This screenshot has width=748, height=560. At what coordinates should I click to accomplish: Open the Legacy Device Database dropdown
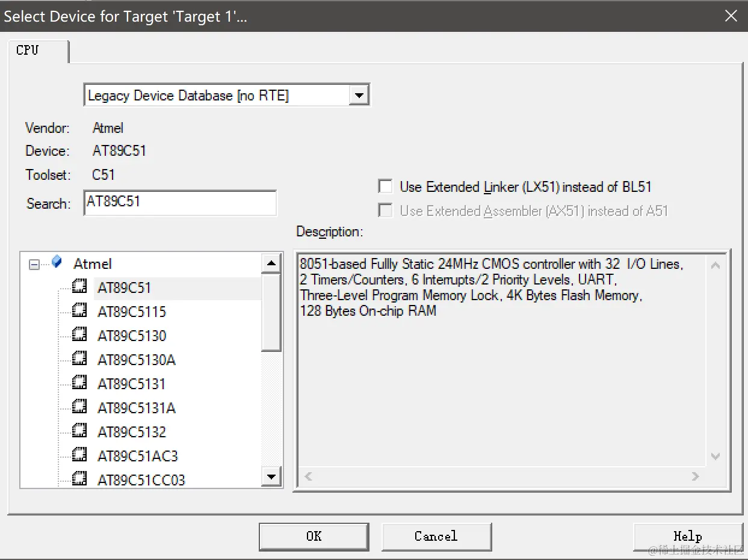tap(359, 96)
